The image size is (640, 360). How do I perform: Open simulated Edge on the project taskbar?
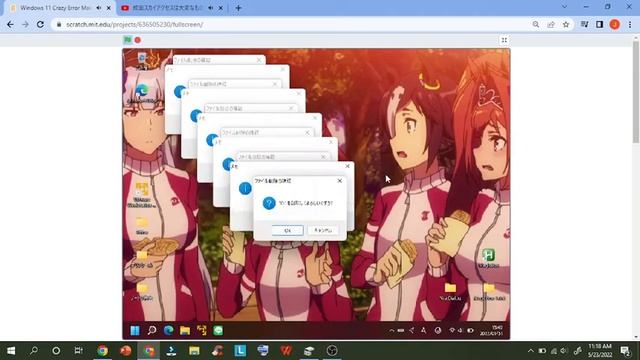[168, 330]
